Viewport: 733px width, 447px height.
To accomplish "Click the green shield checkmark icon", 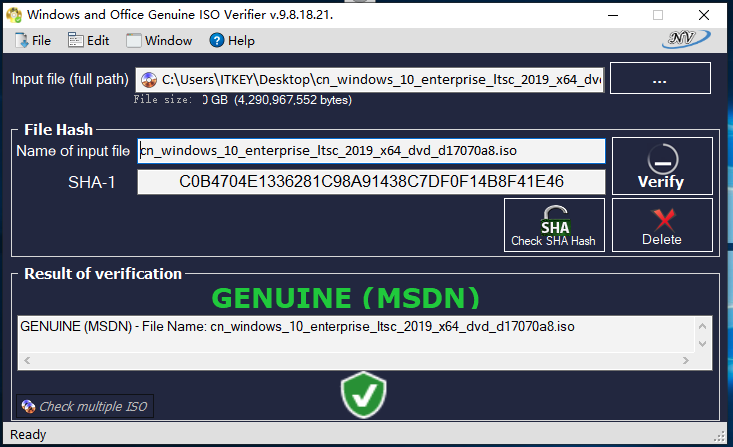I will (364, 395).
